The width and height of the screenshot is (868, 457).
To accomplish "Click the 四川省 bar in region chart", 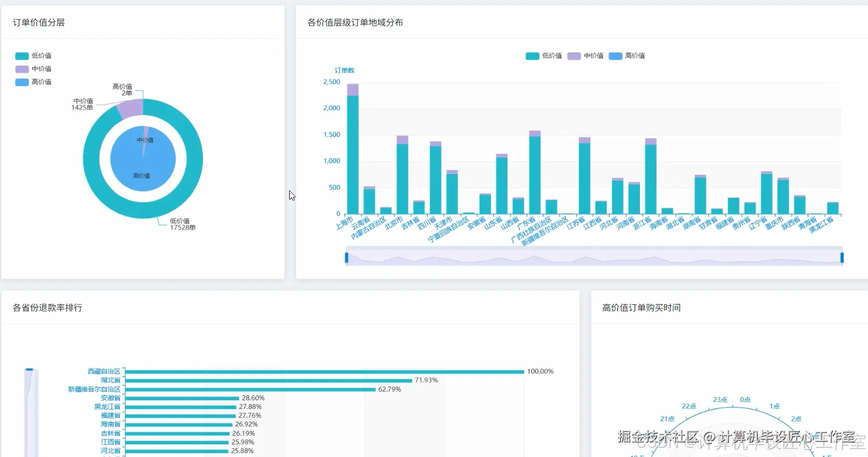I will click(435, 178).
